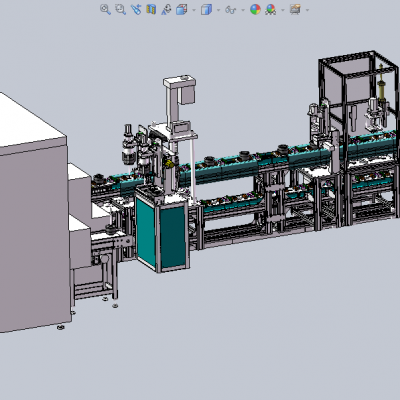Open the Display Style dropdown arrow

pos(219,10)
